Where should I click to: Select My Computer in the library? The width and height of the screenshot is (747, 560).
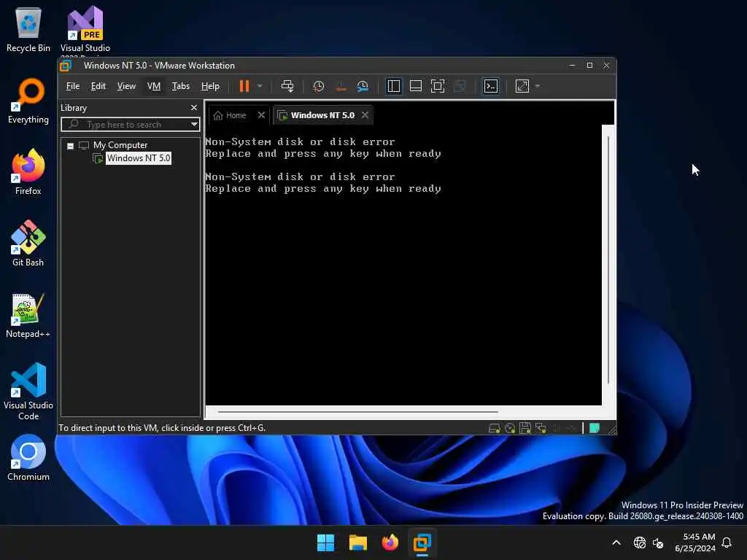pos(120,145)
